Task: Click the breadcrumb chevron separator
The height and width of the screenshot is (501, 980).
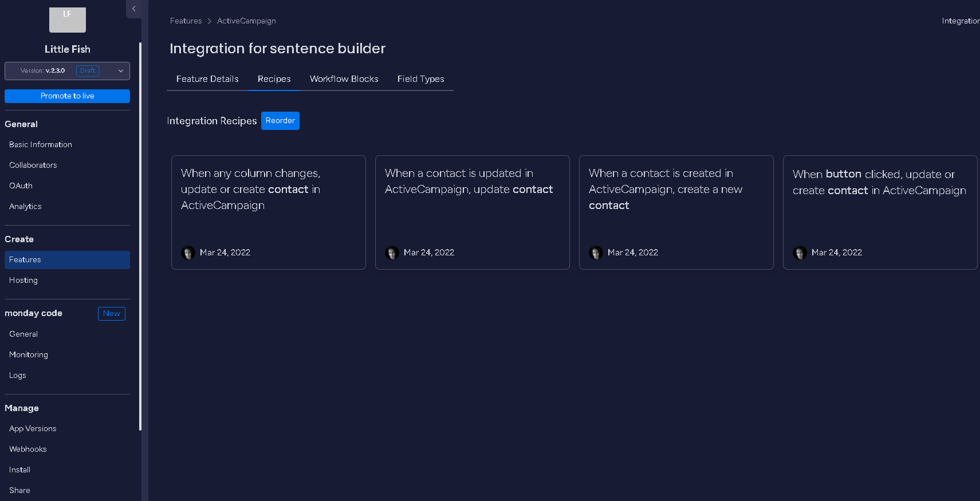Action: tap(210, 21)
